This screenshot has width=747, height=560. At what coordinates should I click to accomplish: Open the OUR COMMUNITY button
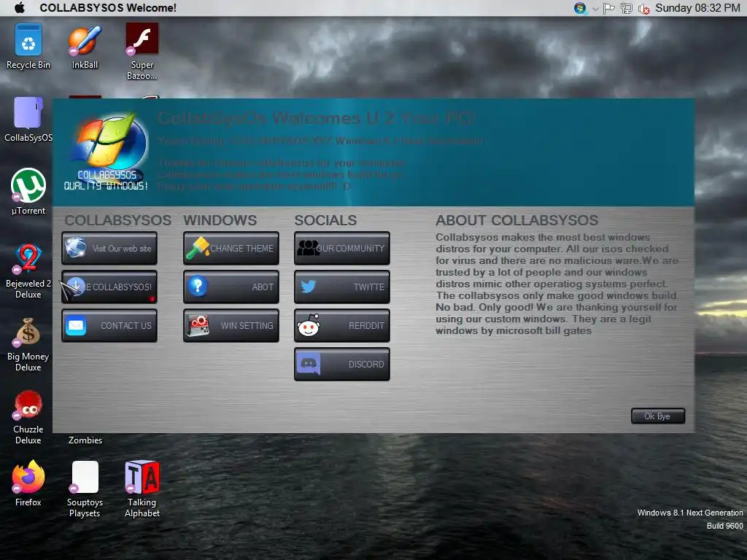(342, 248)
